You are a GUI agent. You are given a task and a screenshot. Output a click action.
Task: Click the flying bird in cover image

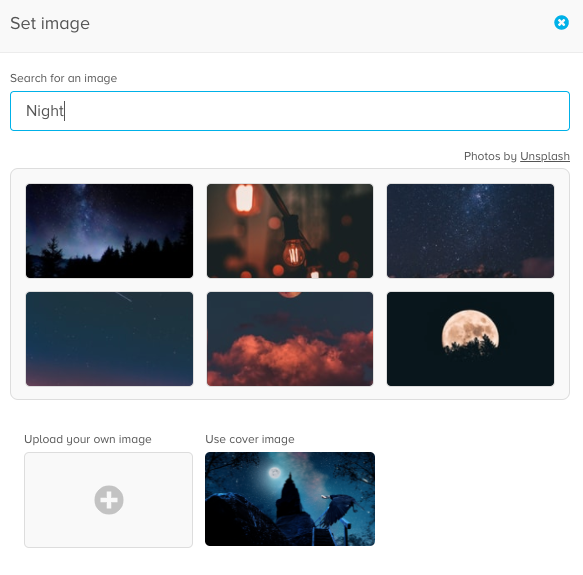pyautogui.click(x=340, y=508)
